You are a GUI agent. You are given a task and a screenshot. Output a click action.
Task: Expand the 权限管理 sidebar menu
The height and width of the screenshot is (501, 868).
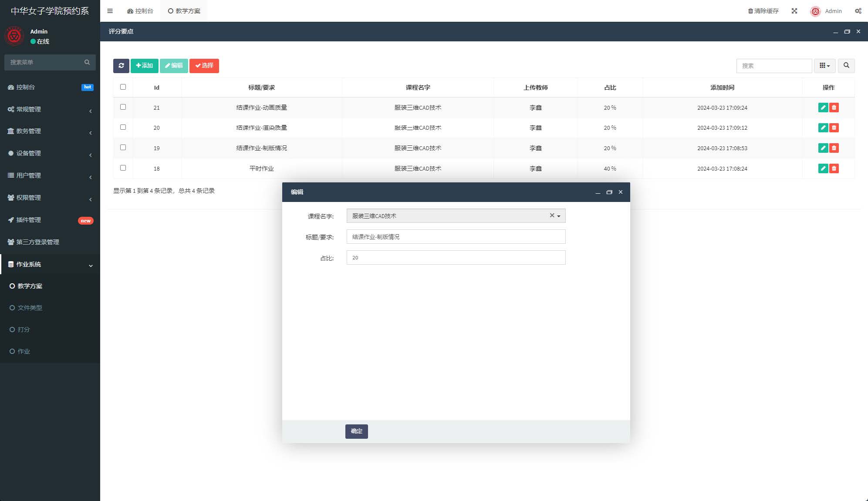(x=50, y=198)
